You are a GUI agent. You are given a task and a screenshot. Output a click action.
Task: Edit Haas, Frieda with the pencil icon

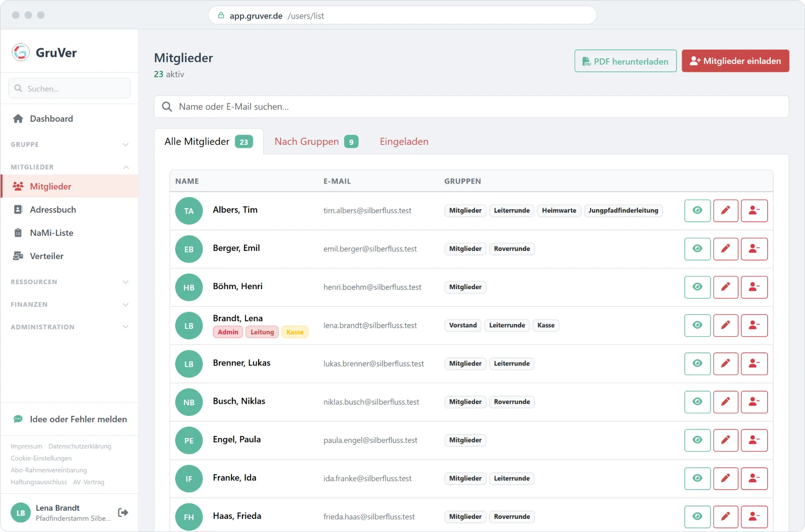726,516
